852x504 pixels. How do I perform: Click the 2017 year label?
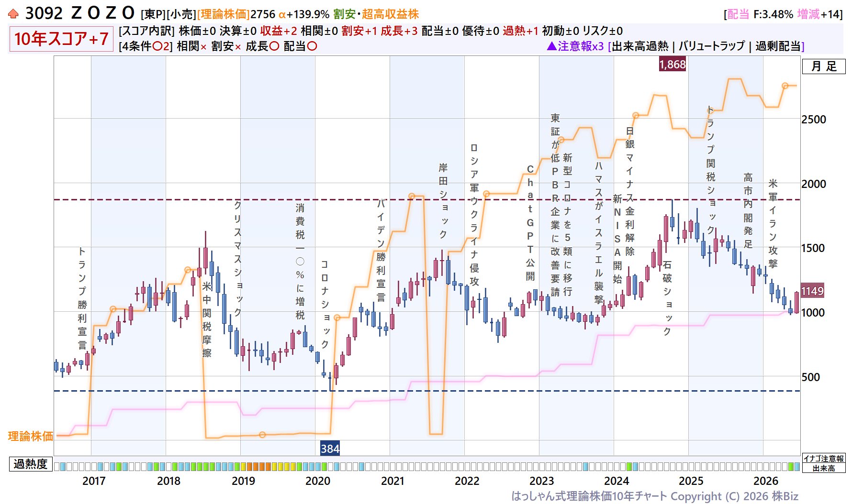(94, 481)
